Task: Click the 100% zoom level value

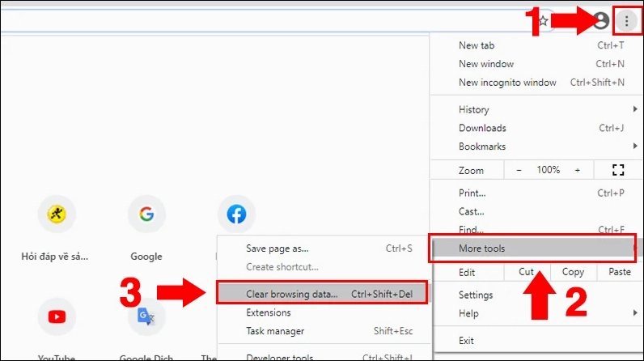Action: (549, 170)
